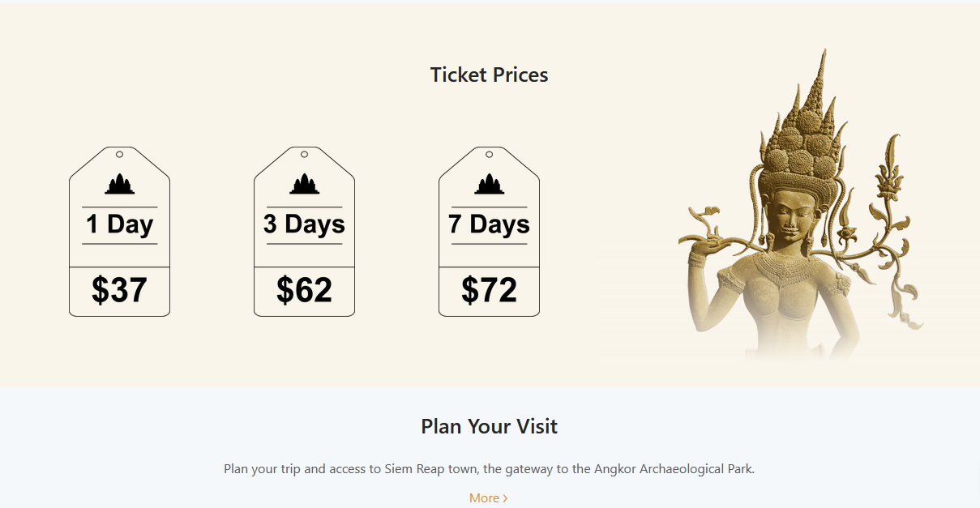Image resolution: width=980 pixels, height=508 pixels.
Task: Click the $37 price on the ticket
Action: (119, 290)
